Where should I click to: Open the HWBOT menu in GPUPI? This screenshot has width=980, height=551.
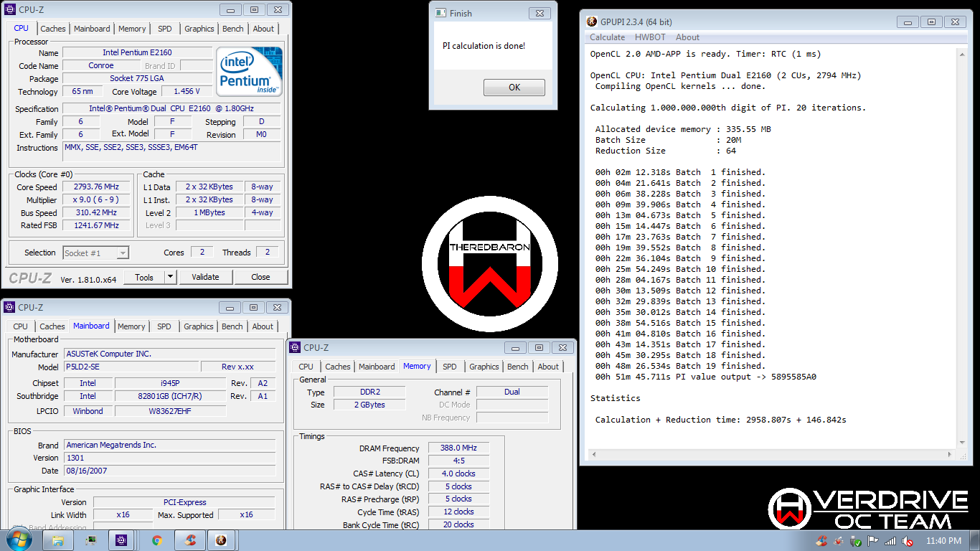650,37
